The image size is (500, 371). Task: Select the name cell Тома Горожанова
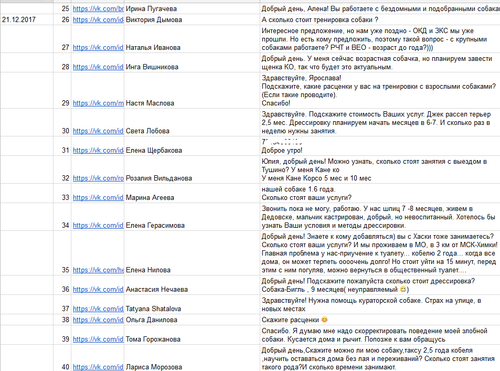click(192, 335)
